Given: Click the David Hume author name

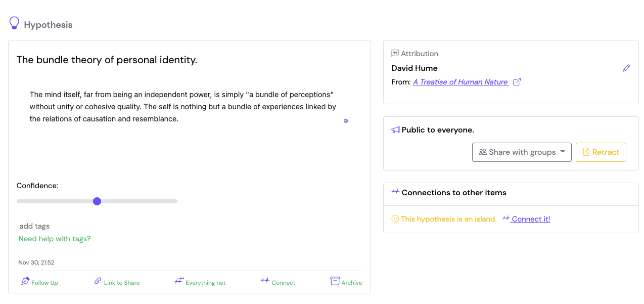Looking at the screenshot, I should 415,68.
